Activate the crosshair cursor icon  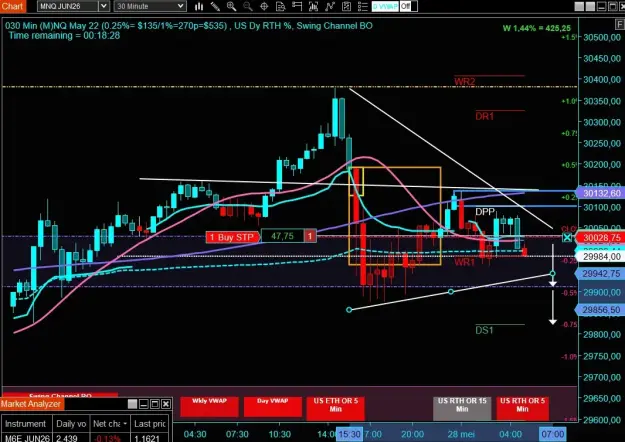click(264, 6)
